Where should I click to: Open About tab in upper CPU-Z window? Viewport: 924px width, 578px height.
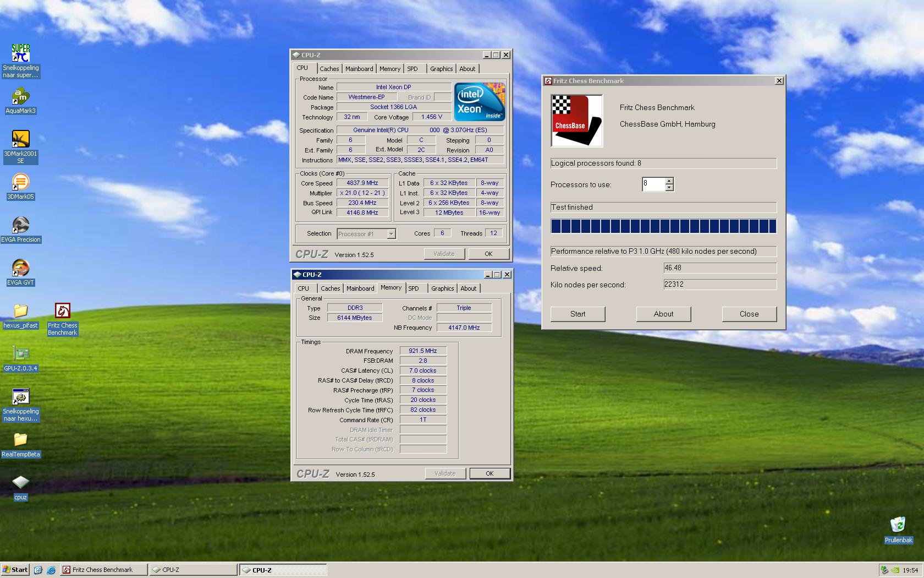468,69
